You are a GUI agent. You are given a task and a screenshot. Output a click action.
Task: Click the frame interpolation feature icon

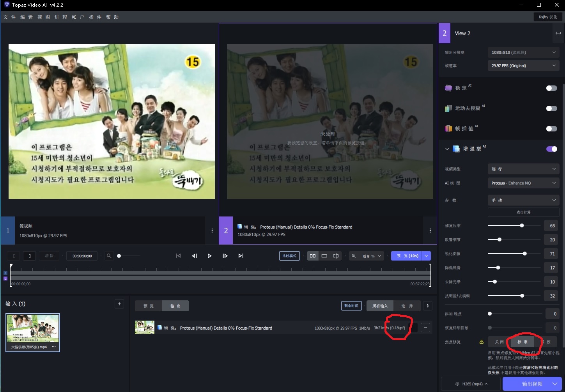coord(448,128)
